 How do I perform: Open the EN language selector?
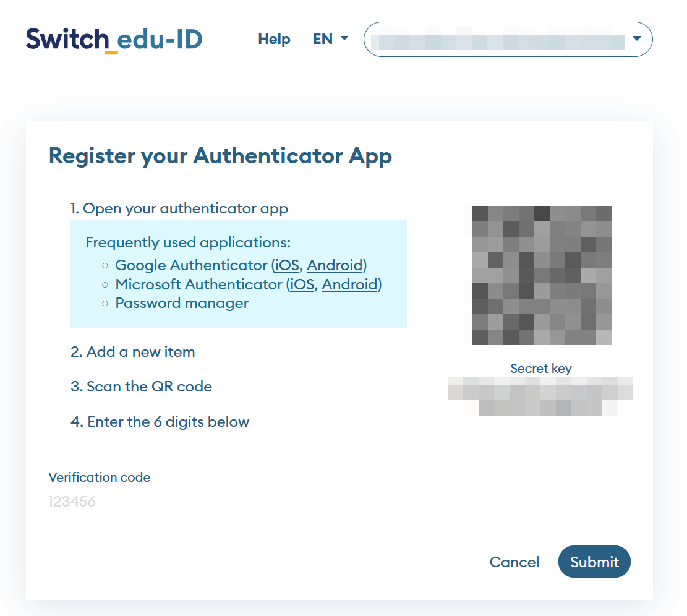tap(330, 39)
